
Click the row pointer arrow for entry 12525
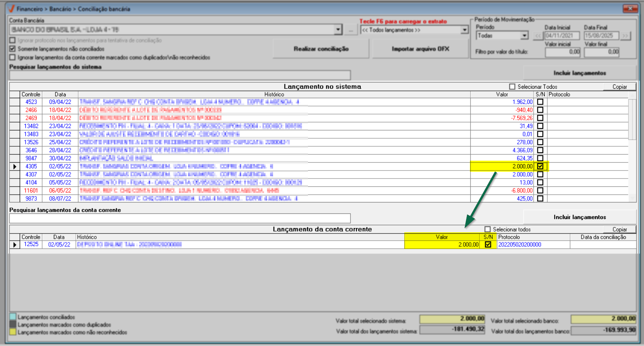pyautogui.click(x=15, y=245)
